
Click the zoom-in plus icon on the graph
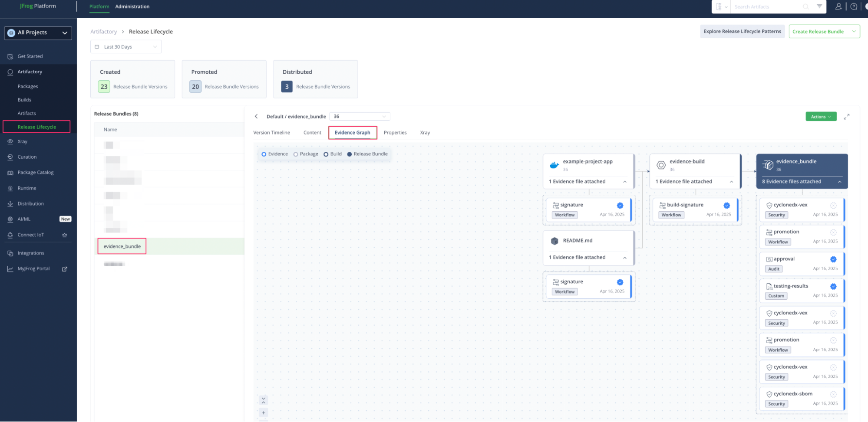[x=264, y=412]
